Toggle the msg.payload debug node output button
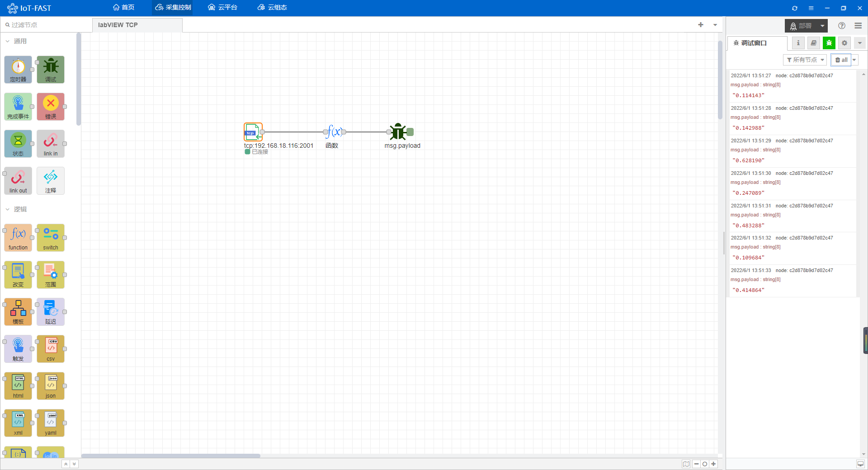Screen dimensions: 868x470 coord(410,132)
